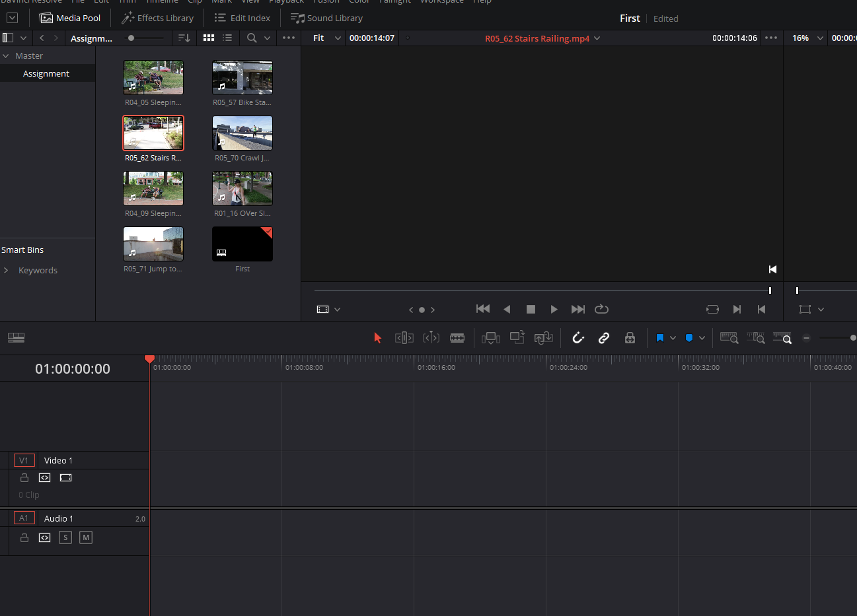Set the Mark In point
The image size is (857, 616).
click(737, 309)
